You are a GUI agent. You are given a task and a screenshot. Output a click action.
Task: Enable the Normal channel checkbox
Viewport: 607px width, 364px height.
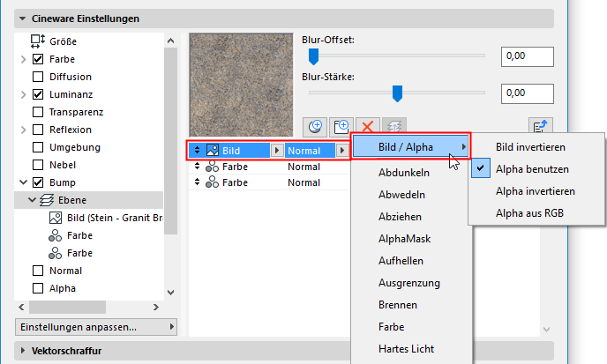pos(38,271)
